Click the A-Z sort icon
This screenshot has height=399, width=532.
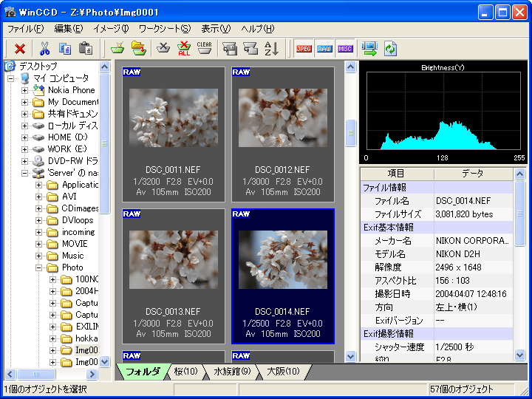pos(271,49)
